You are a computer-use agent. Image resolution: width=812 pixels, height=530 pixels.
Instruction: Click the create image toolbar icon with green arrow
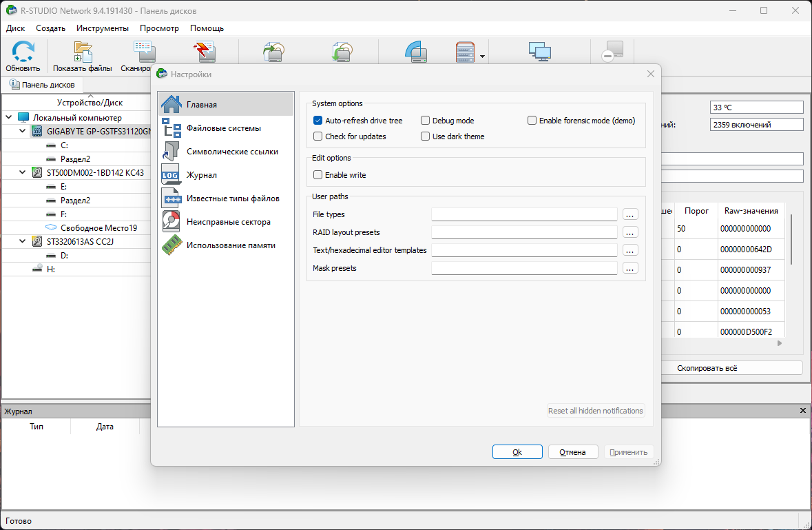point(273,52)
